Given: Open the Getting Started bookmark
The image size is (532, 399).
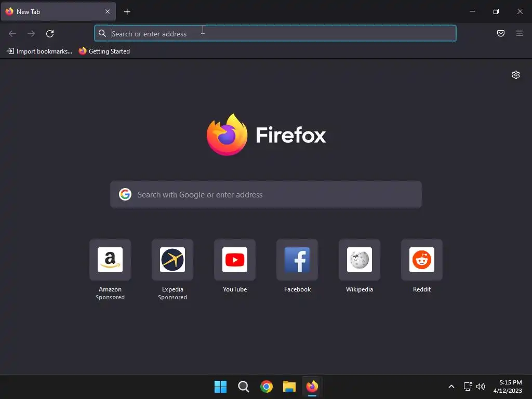Looking at the screenshot, I should coord(104,51).
